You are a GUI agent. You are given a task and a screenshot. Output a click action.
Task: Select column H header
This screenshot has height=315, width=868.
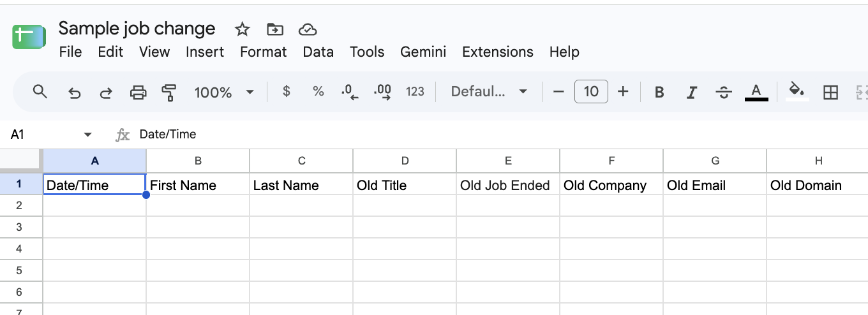coord(818,161)
